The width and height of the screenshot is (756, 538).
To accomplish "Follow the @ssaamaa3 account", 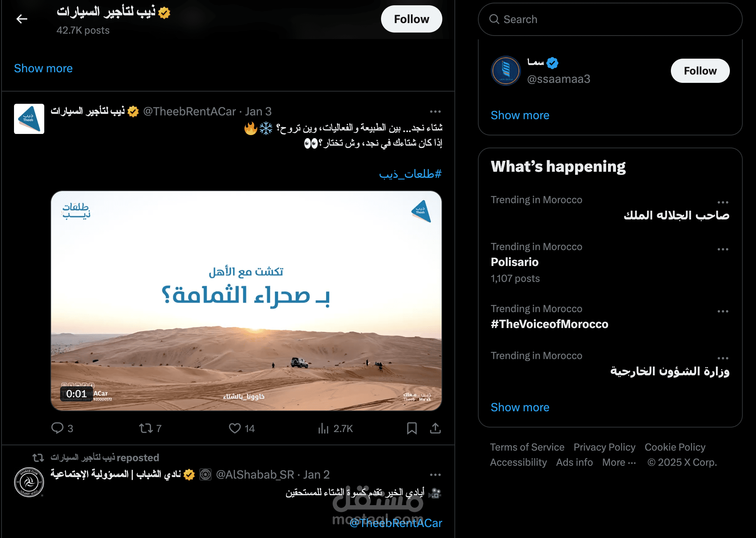I will pyautogui.click(x=700, y=71).
